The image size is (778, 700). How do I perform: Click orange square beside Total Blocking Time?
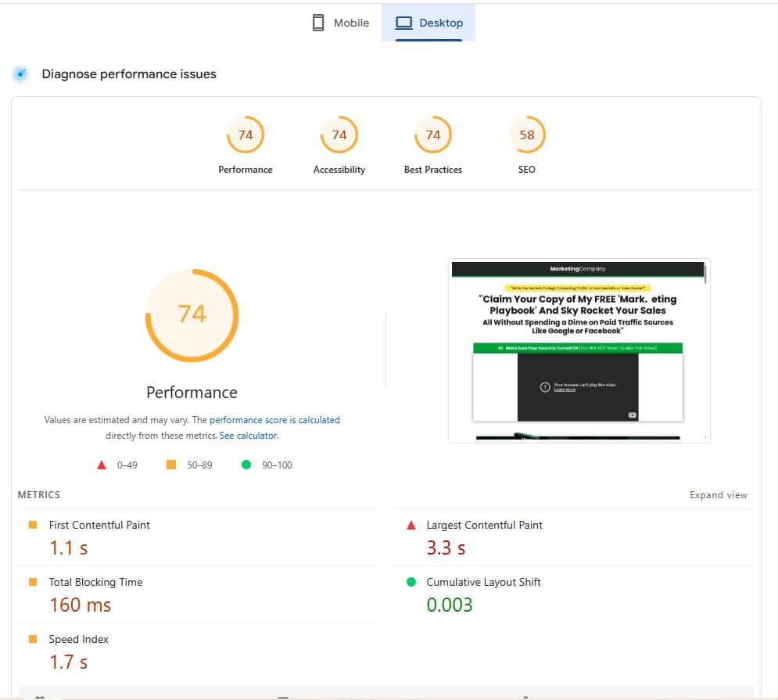click(31, 582)
